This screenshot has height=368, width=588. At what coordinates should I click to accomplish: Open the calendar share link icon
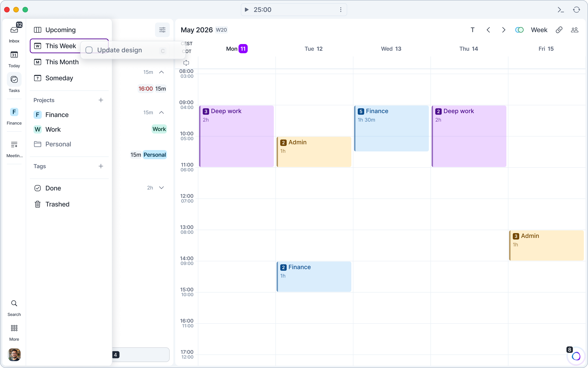pos(559,30)
